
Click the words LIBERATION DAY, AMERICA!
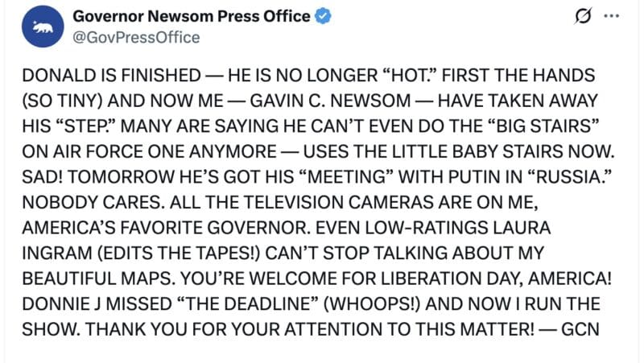[496, 278]
